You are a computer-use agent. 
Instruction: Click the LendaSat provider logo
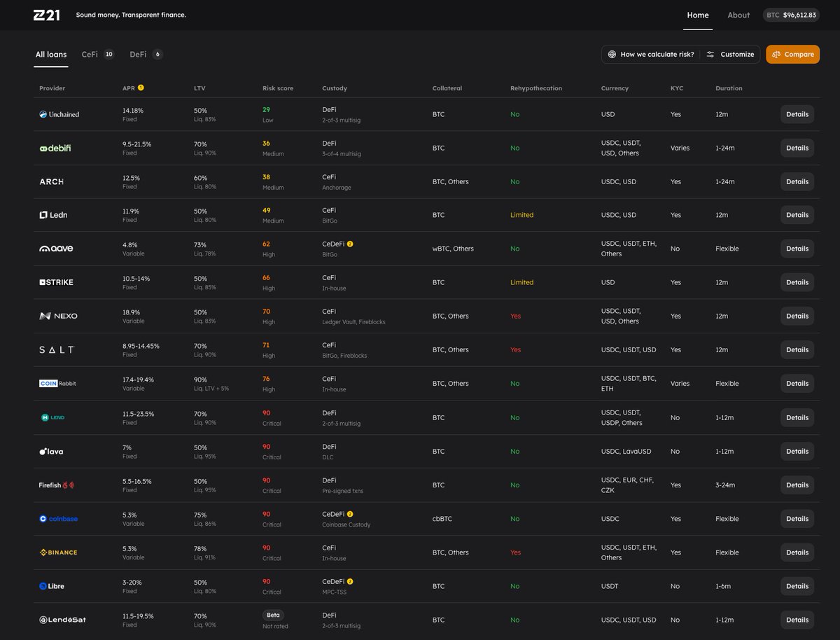click(62, 620)
